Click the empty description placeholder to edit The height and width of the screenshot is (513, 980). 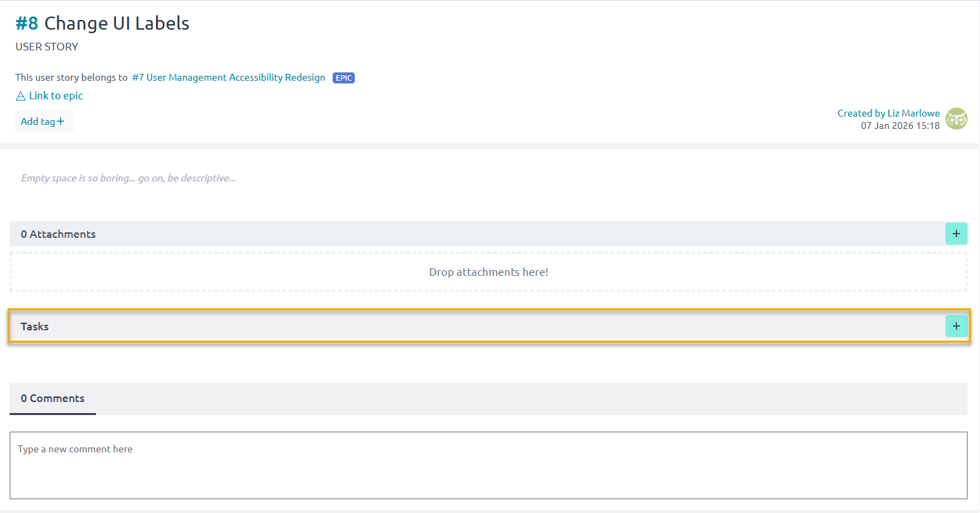[128, 178]
